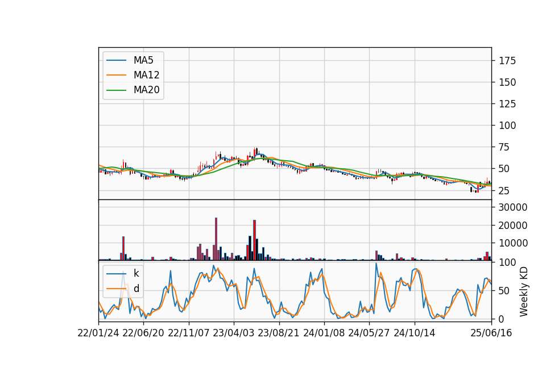This screenshot has height=392, width=546.
Task: Click the 25 price axis label
Action: (x=504, y=191)
